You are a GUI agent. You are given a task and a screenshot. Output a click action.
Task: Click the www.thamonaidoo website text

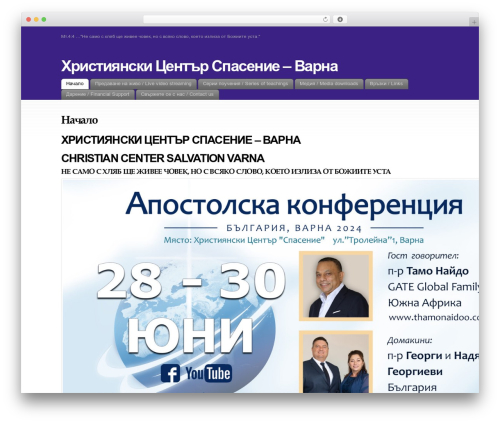point(433,317)
